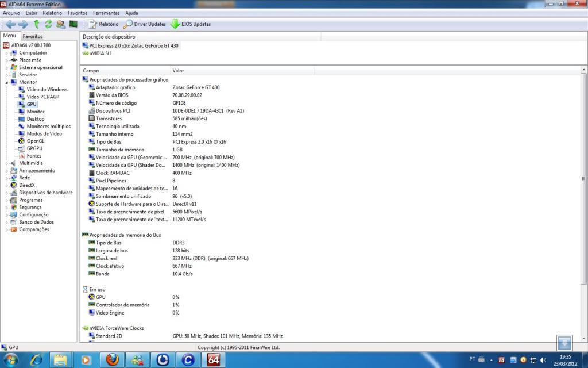Expand the DirectX tree node
This screenshot has width=588, height=368.
(x=6, y=186)
